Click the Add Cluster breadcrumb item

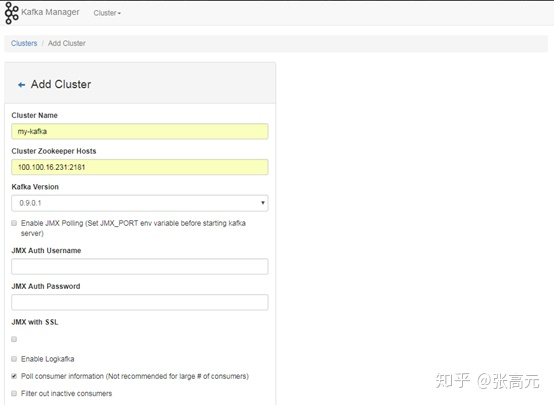[67, 43]
